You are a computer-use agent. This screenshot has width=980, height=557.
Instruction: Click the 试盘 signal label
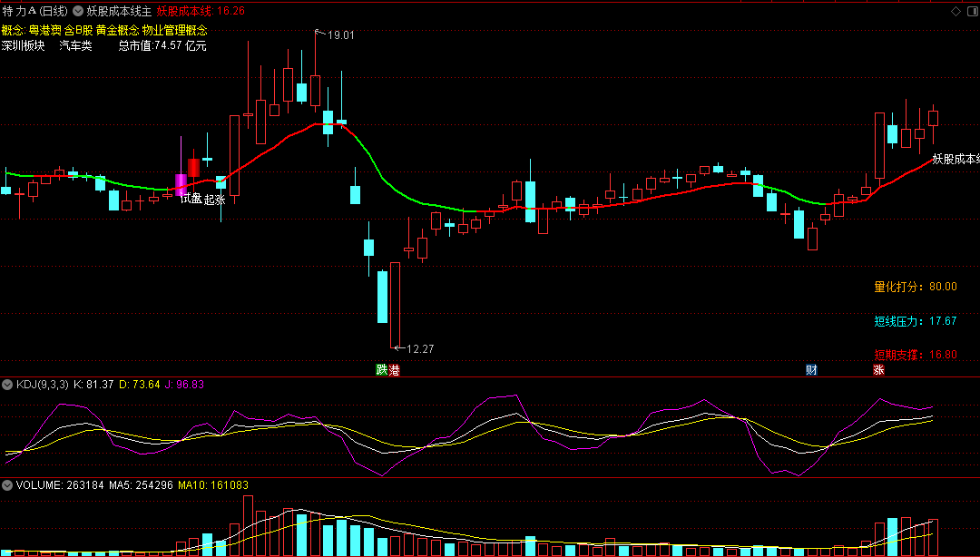(191, 199)
